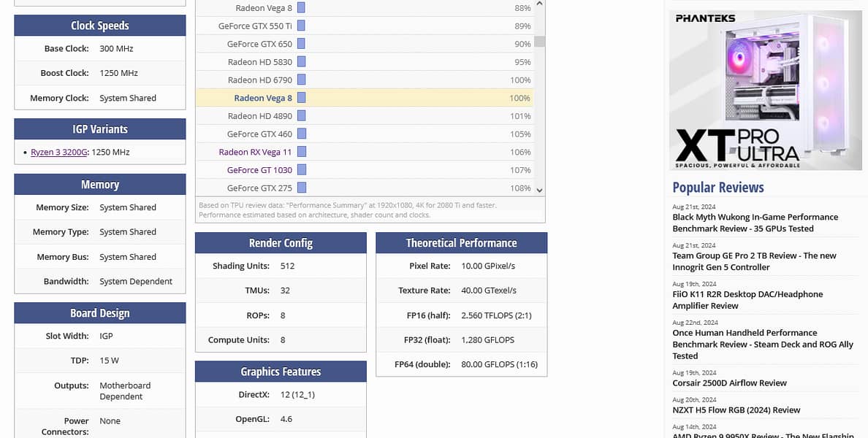This screenshot has height=438, width=868.
Task: Click the Base Clock value 300 MHz
Action: [116, 49]
